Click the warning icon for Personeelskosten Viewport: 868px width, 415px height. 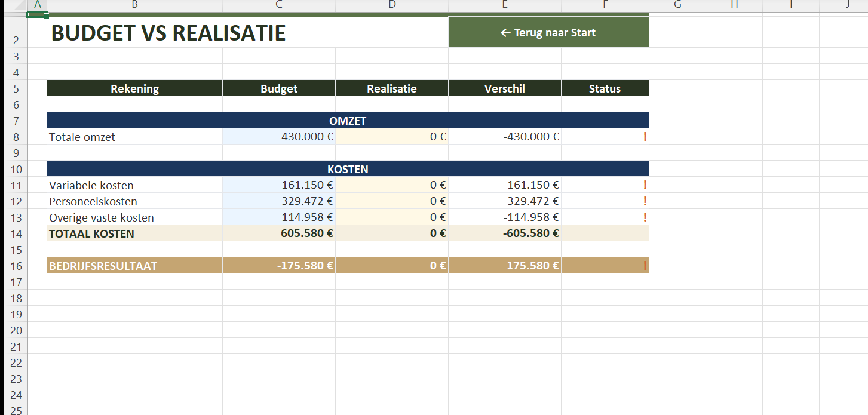click(645, 201)
